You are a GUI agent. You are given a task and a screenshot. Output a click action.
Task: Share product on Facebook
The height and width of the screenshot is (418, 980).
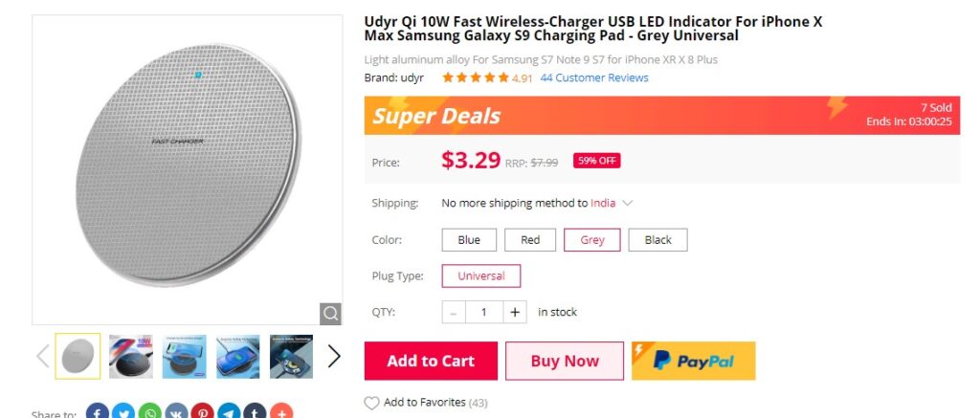pos(98,413)
